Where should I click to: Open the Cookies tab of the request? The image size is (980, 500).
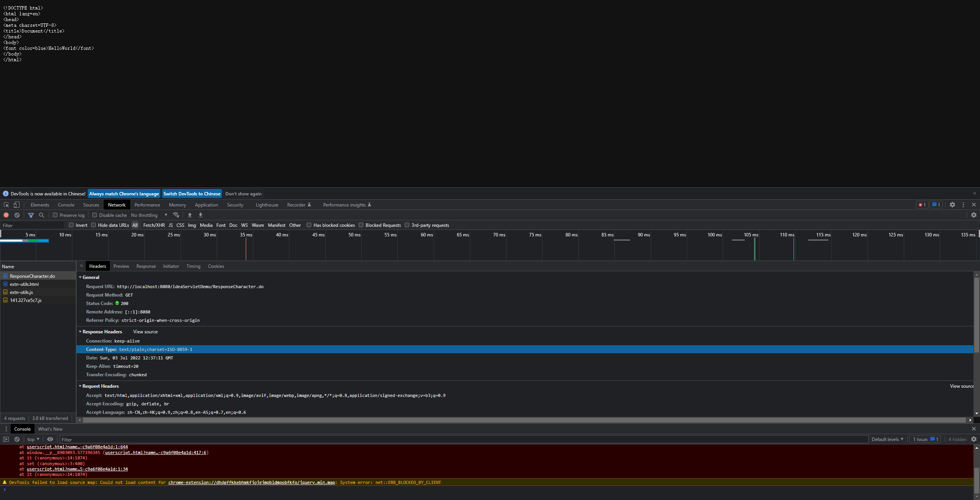(x=216, y=266)
